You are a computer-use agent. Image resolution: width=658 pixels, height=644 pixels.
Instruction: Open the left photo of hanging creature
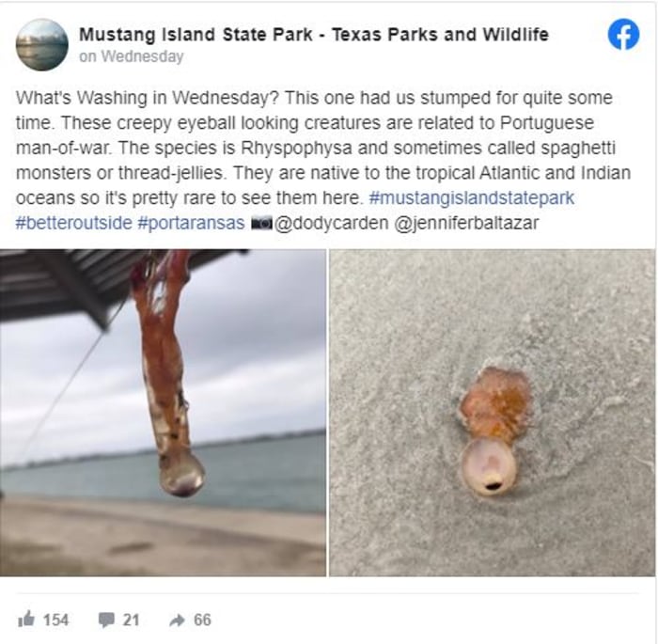click(x=163, y=412)
